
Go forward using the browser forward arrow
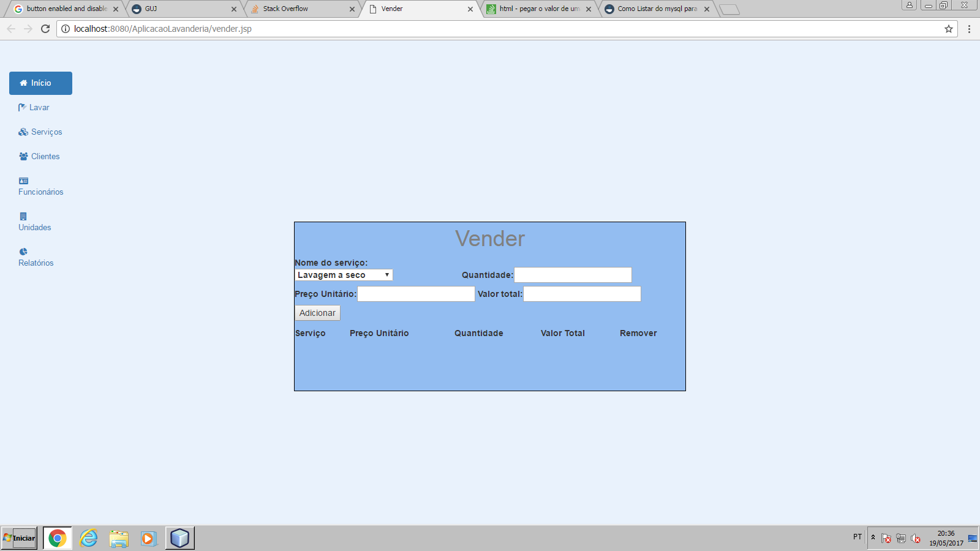click(28, 29)
